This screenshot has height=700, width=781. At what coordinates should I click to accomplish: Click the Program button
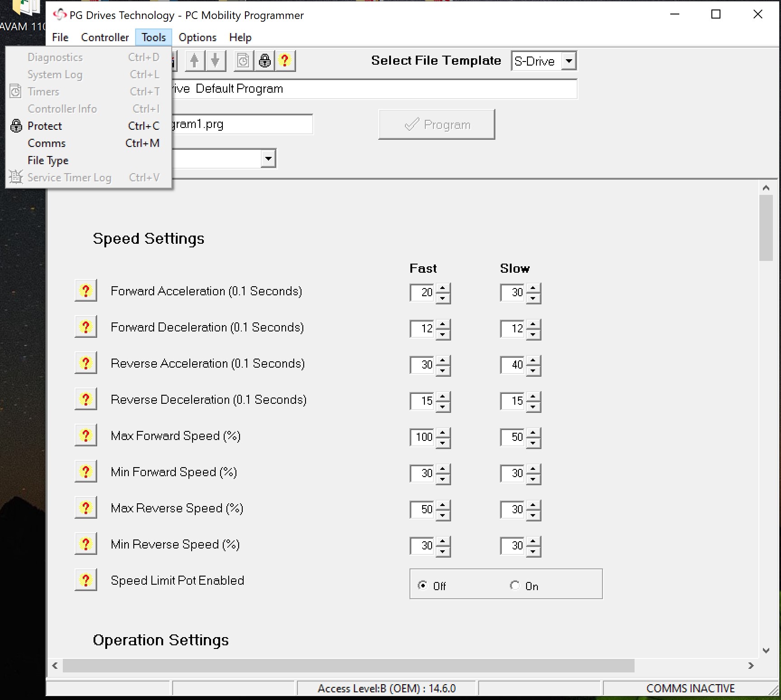tap(437, 124)
